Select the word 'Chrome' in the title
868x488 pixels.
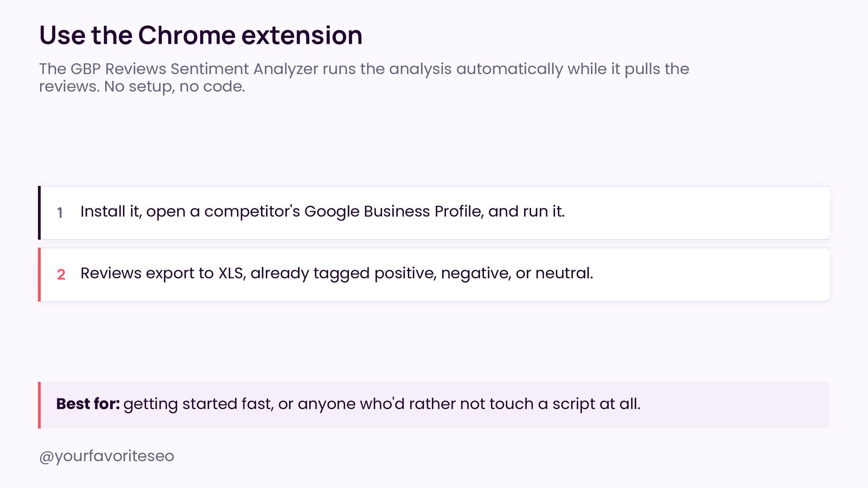(x=187, y=35)
